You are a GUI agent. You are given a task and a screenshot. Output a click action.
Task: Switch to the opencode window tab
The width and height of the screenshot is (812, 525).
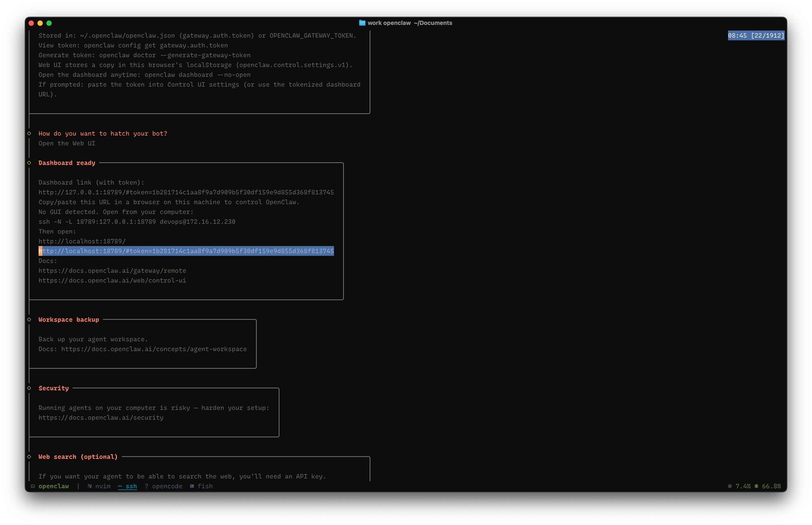(167, 486)
